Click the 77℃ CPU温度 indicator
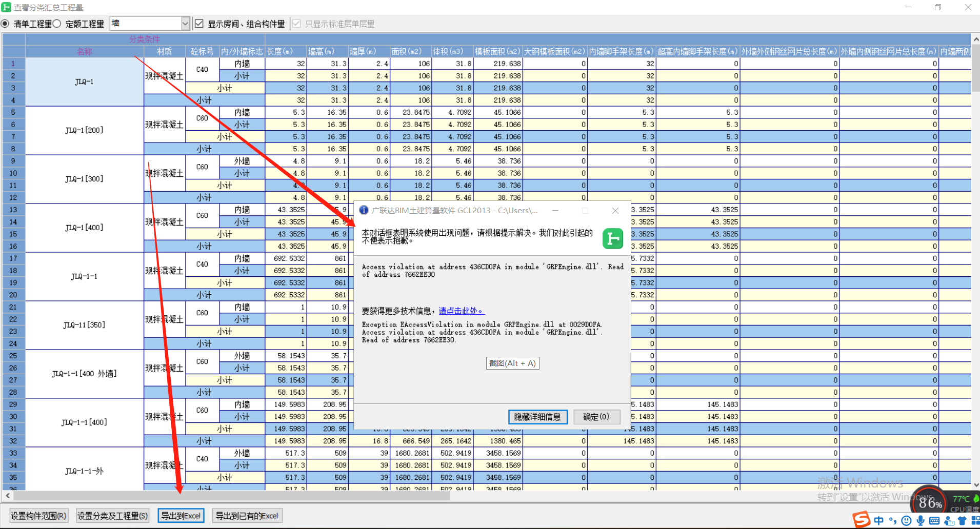This screenshot has width=980, height=529. (965, 503)
